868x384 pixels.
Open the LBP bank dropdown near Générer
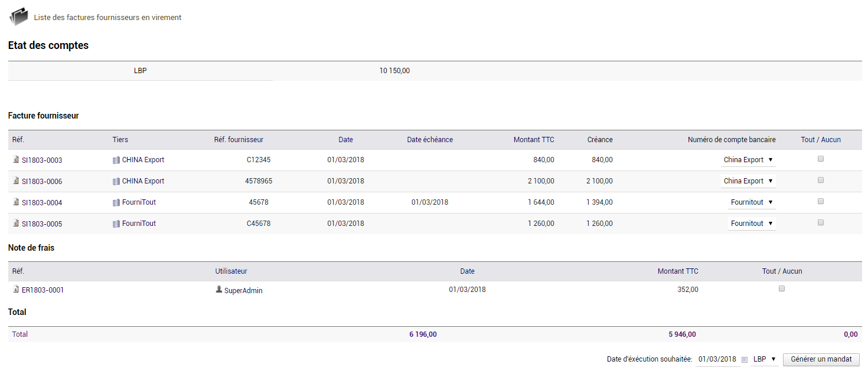[x=764, y=359]
